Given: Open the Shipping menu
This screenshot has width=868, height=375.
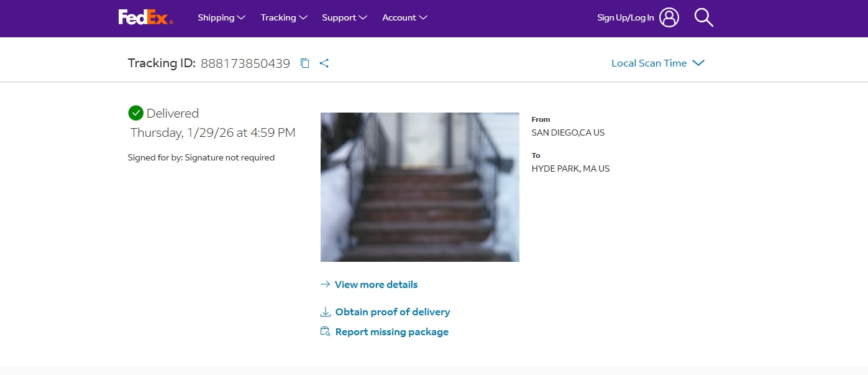Looking at the screenshot, I should 221,17.
